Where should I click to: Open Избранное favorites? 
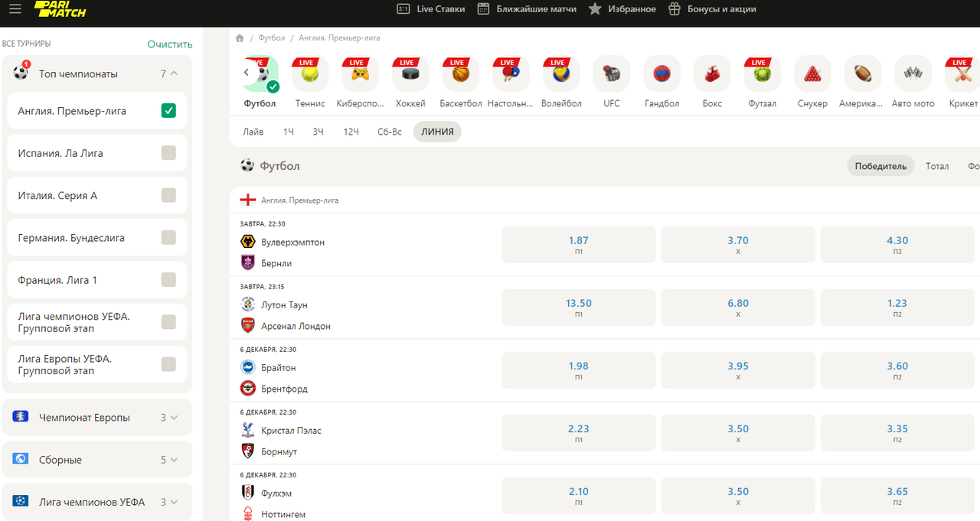tap(622, 9)
